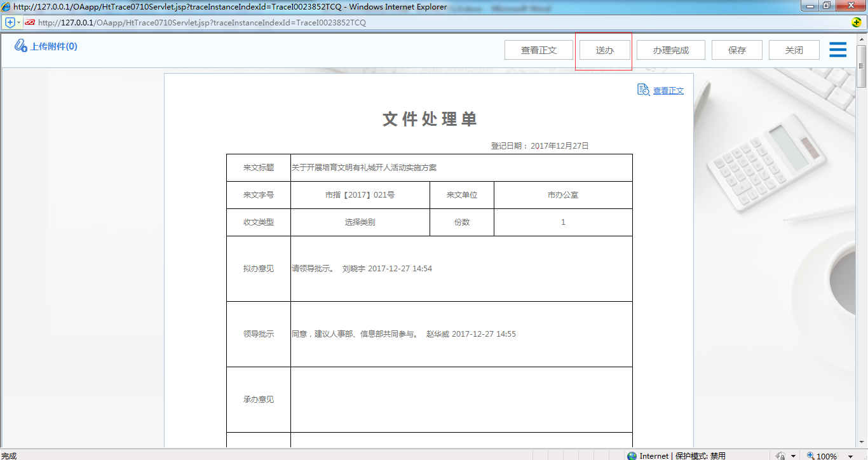Click the 选择类别 field under 收文类型
The width and height of the screenshot is (868, 460).
360,222
